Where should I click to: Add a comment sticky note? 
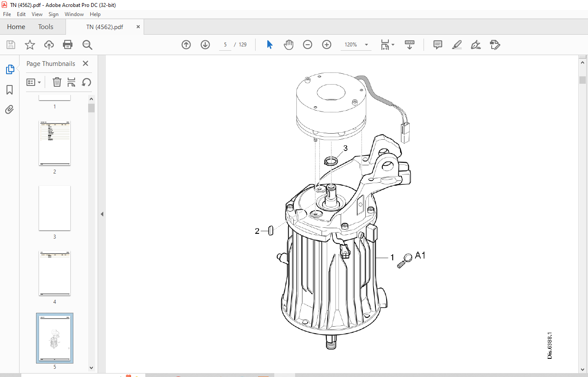pyautogui.click(x=438, y=45)
